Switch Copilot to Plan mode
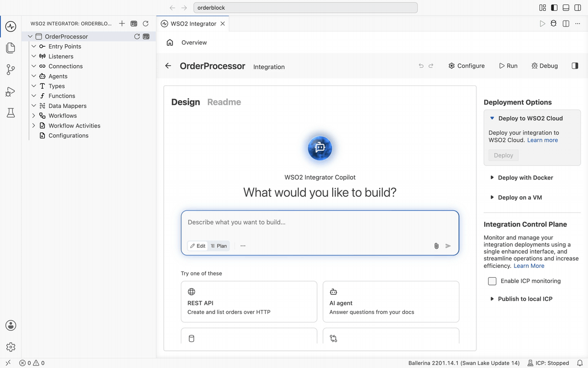 tap(219, 246)
